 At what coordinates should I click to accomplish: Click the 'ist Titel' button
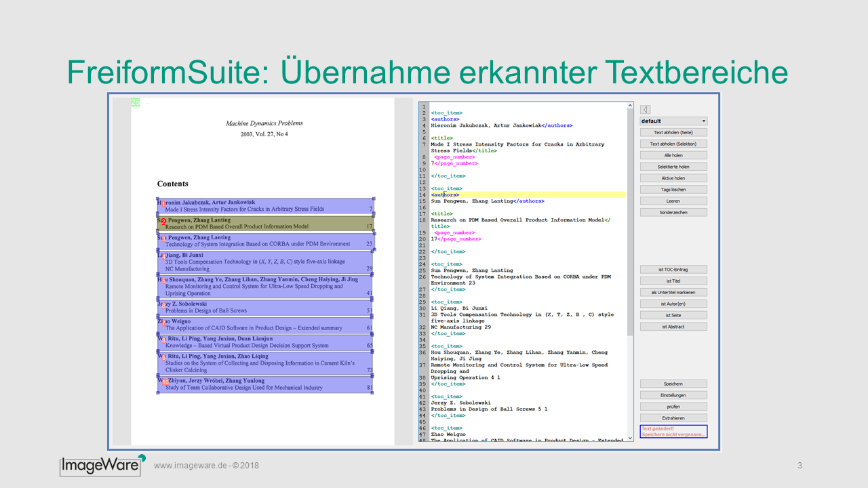tap(673, 281)
